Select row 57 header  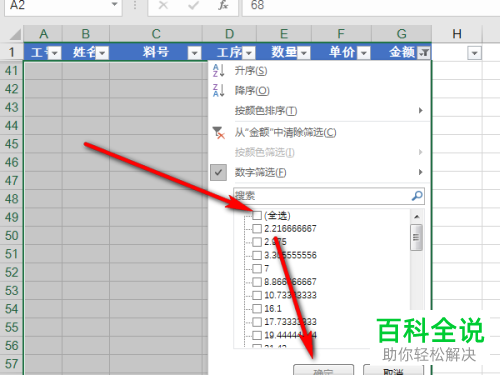point(12,364)
